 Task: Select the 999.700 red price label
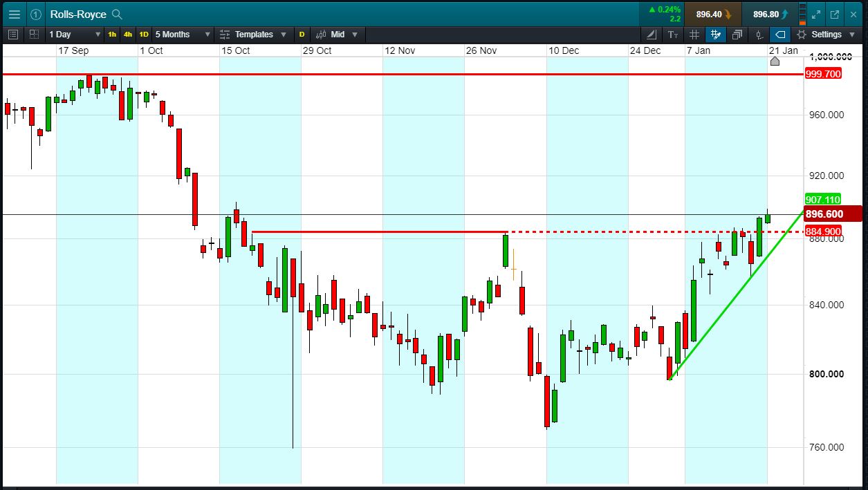coord(824,74)
